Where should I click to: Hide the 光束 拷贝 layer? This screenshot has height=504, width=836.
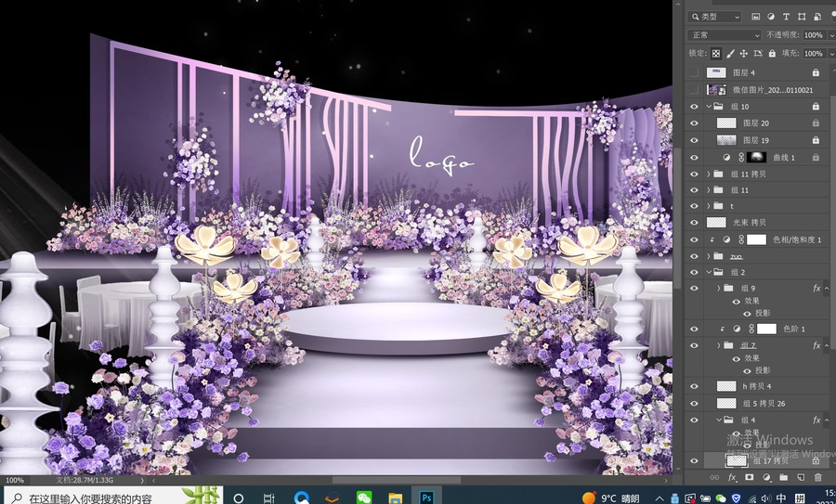[694, 223]
